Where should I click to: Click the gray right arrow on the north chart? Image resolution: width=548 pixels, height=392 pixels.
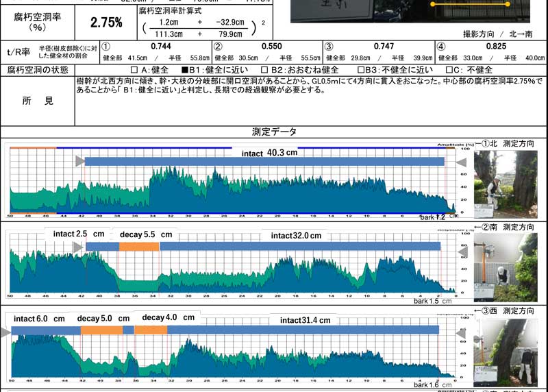coord(461,162)
